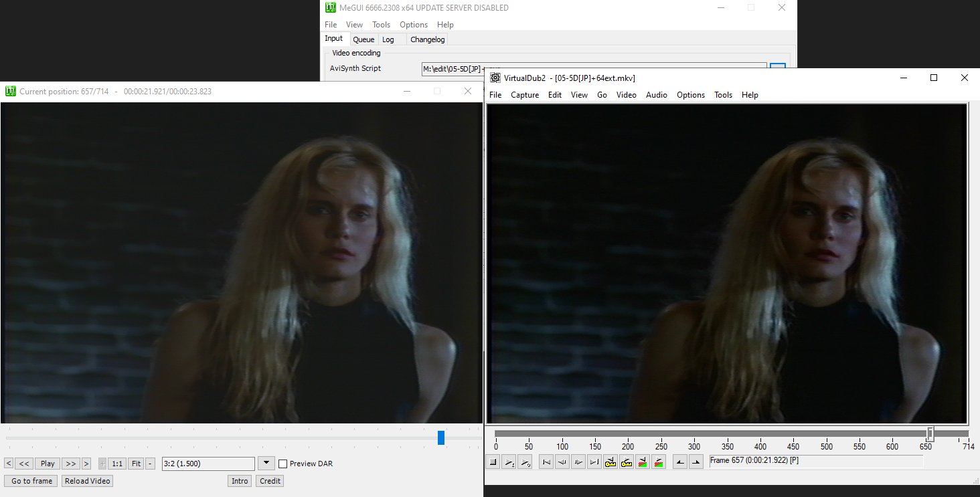Click the VirtualDub2 gear icon in its title bar
Viewport: 980px width, 497px height.
[x=495, y=78]
